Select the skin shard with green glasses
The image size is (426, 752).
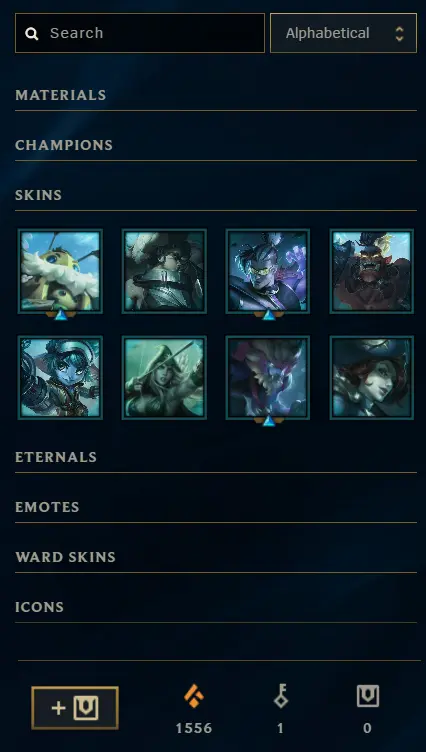[268, 271]
